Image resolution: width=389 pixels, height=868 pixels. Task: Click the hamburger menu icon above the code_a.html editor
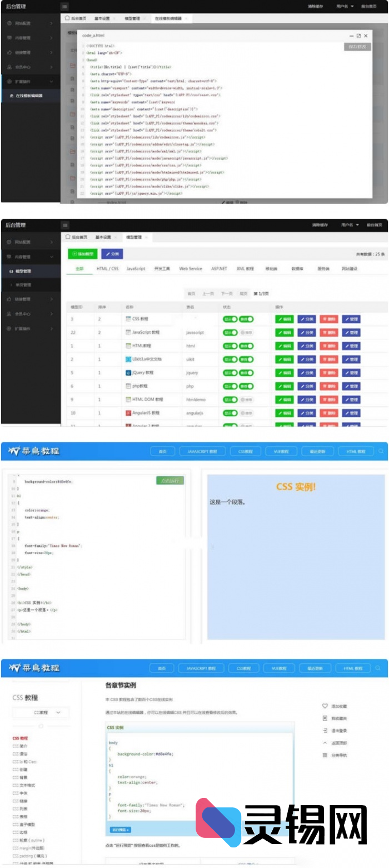[65, 7]
